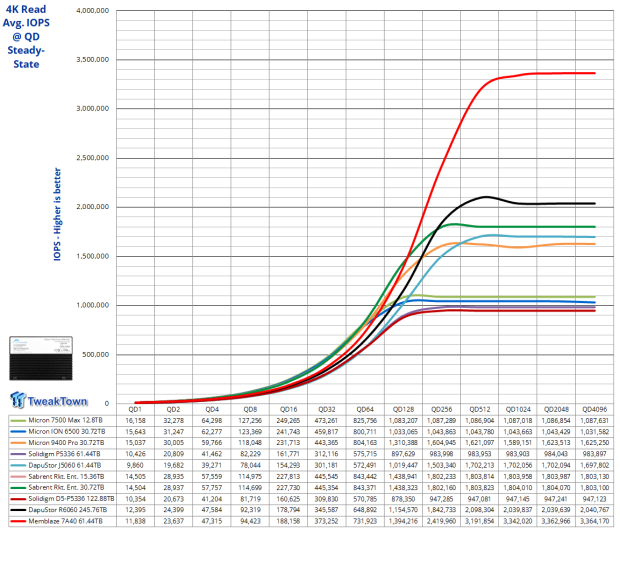Click the table cell '3,191,854'
Image resolution: width=620 pixels, height=568 pixels.
[x=480, y=521]
